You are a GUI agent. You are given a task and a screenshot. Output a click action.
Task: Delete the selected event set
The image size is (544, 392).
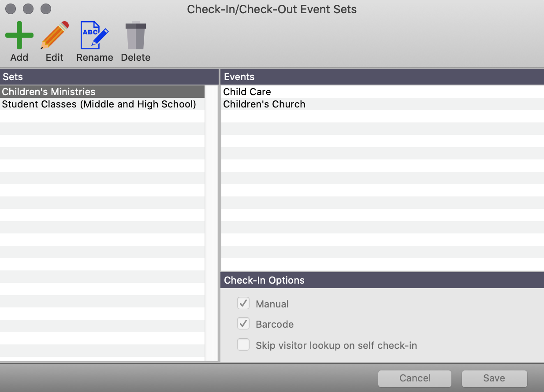point(135,41)
